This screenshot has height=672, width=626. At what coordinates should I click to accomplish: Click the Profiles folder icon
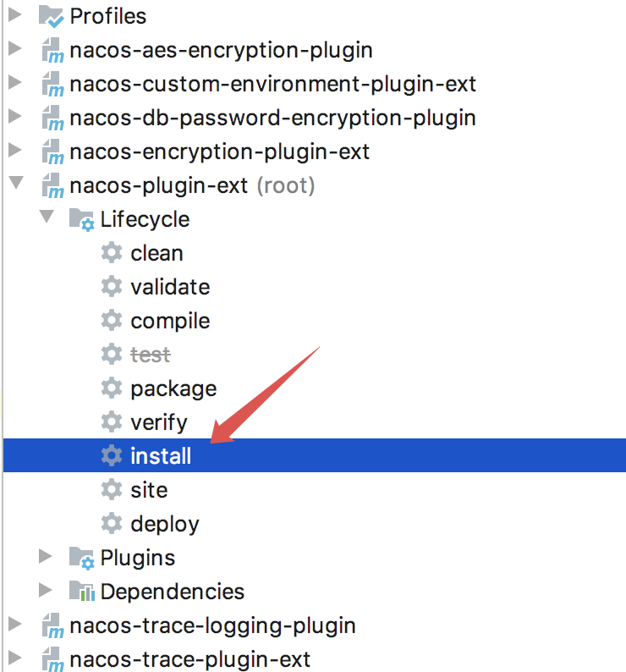pyautogui.click(x=52, y=16)
